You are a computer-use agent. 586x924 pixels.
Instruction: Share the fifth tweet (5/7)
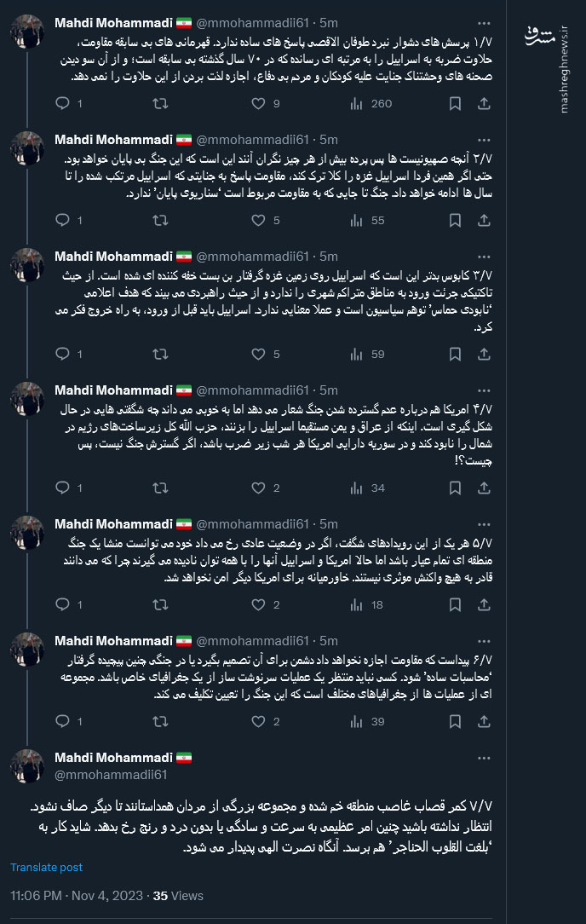click(x=485, y=603)
